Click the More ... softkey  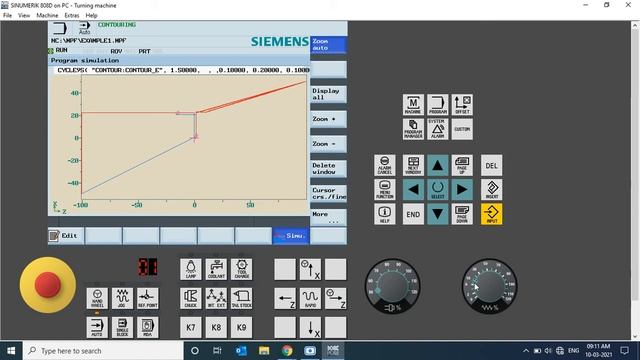pyautogui.click(x=329, y=218)
